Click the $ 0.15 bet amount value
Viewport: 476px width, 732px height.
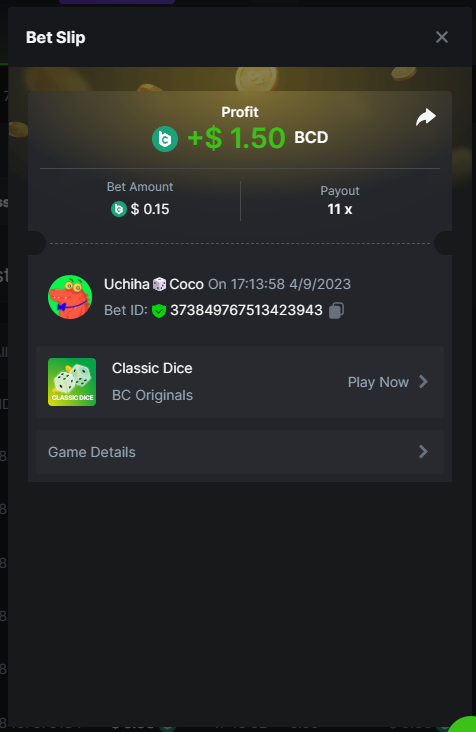[x=150, y=209]
